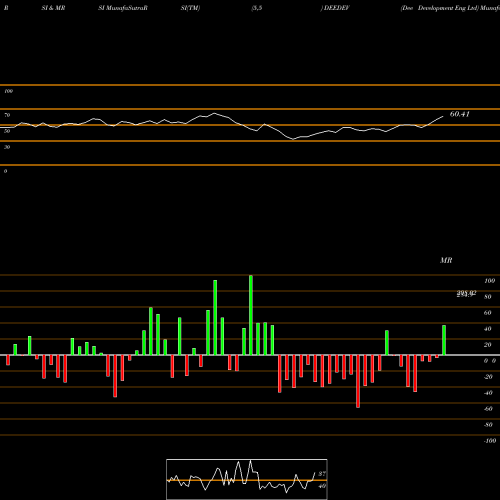Click the 'SI & MR' header text
The height and width of the screenshot is (500, 500).
pyautogui.click(x=53, y=8)
